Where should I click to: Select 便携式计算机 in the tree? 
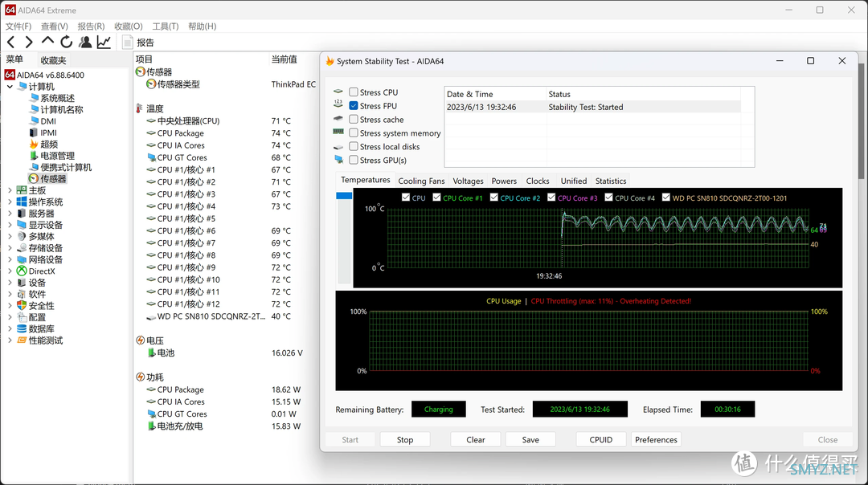(x=66, y=167)
